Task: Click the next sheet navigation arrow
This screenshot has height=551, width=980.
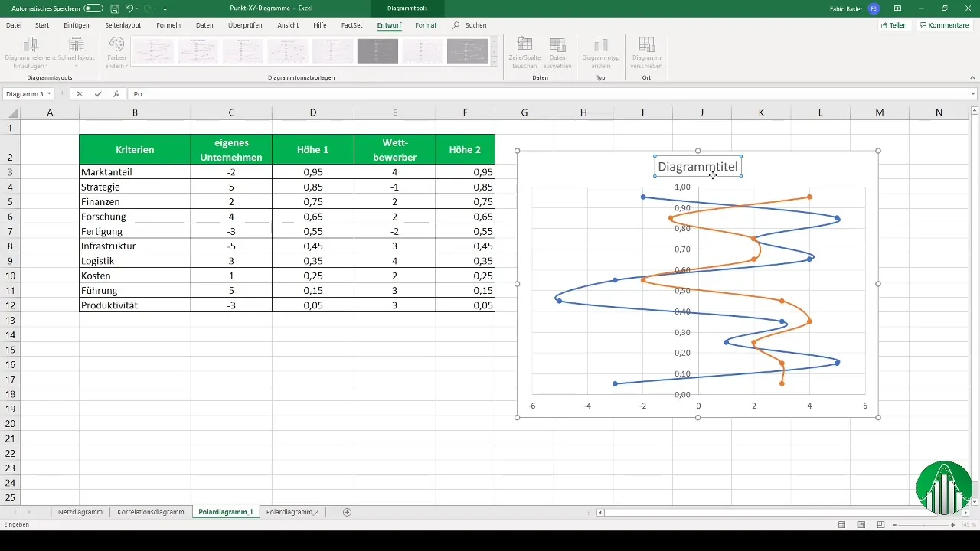Action: tap(30, 511)
